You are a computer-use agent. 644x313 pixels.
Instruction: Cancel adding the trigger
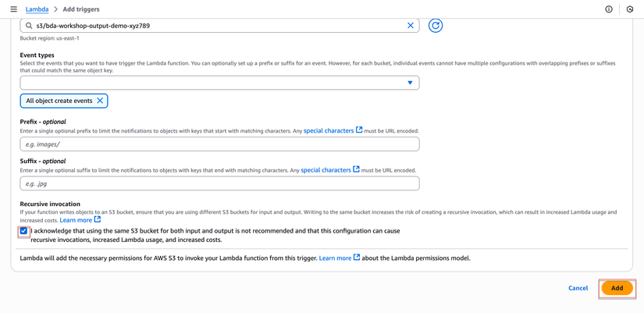(x=578, y=288)
